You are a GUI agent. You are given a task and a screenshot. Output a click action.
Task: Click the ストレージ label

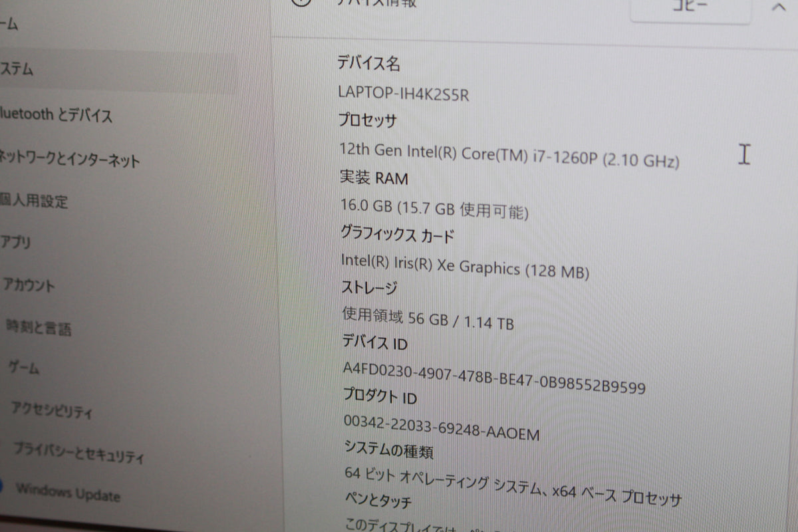pyautogui.click(x=369, y=288)
